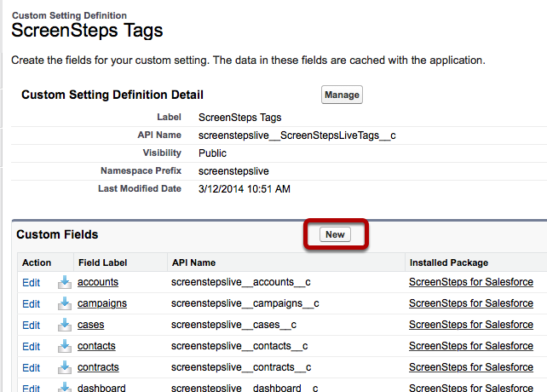Select the screenstepslive__contacts__c API name cell

coord(239,346)
